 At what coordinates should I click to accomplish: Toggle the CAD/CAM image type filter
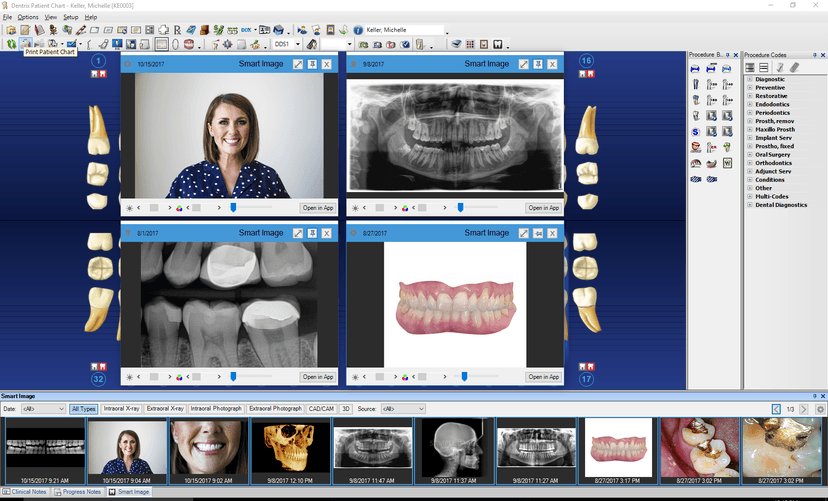(322, 409)
